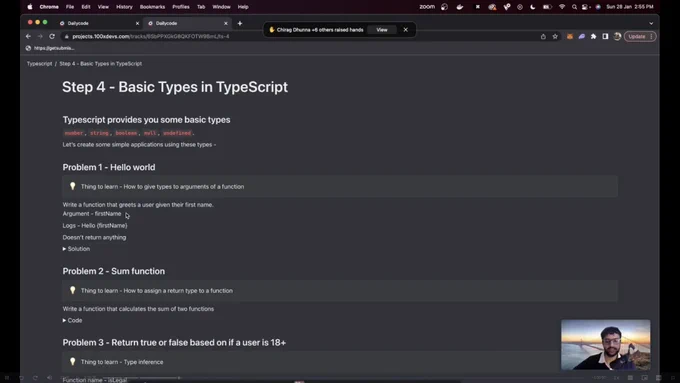
Task: Open the View menu in menu bar
Action: click(x=103, y=7)
